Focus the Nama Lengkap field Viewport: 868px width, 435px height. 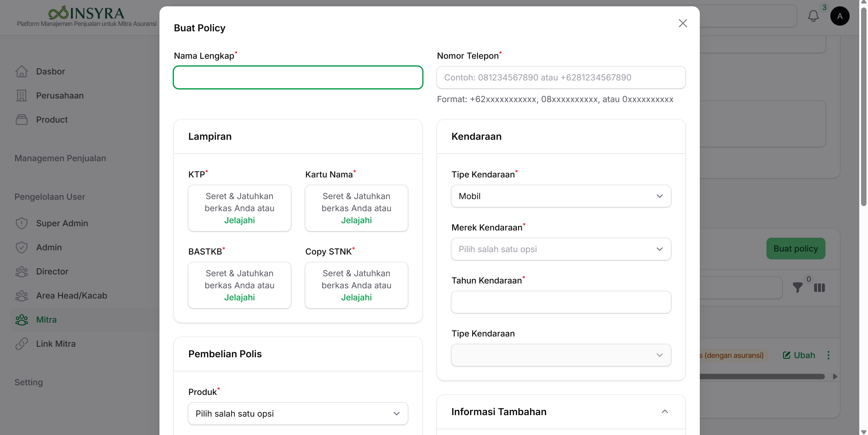(x=298, y=77)
